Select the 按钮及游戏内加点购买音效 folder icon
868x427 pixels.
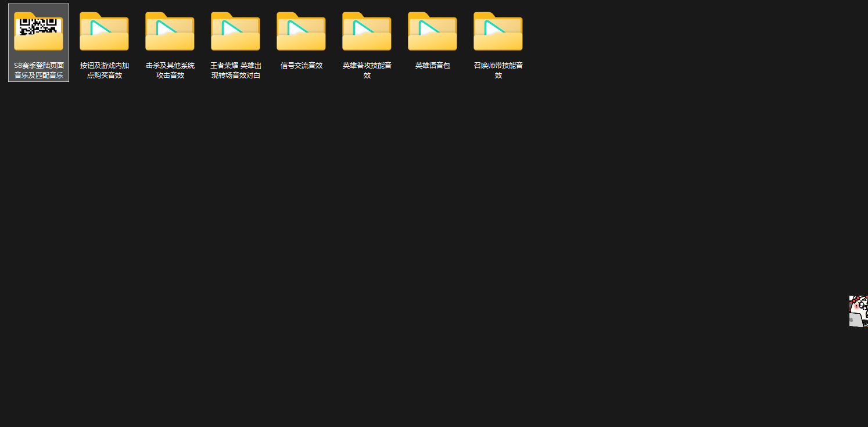click(104, 32)
